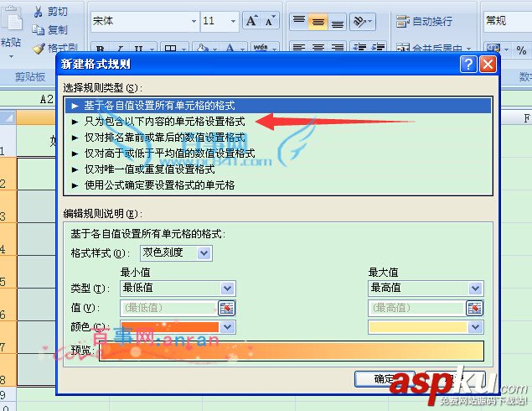Click the Name Box showing A2
532x411 pixels.
click(x=28, y=99)
